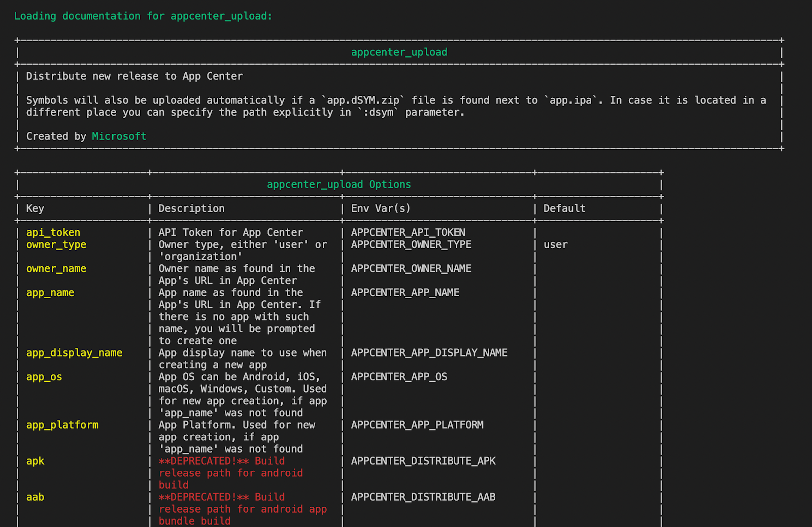The image size is (812, 527).
Task: Select the 'api_token' key
Action: [53, 233]
